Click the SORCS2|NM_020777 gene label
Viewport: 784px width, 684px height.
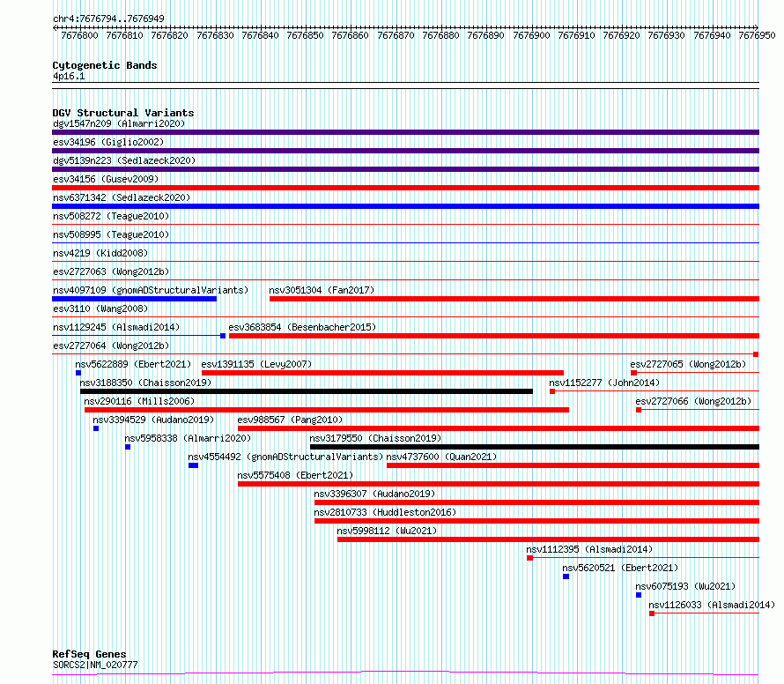point(95,665)
